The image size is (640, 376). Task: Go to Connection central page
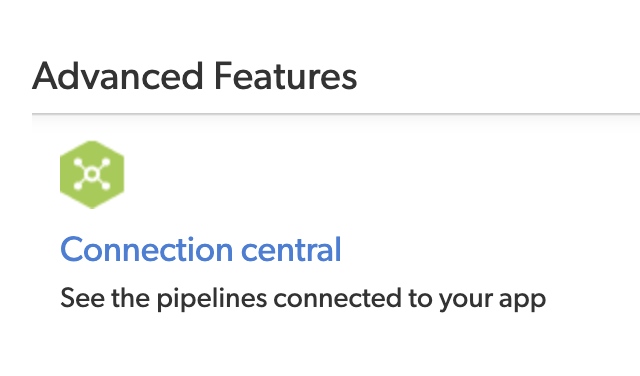[x=200, y=249]
